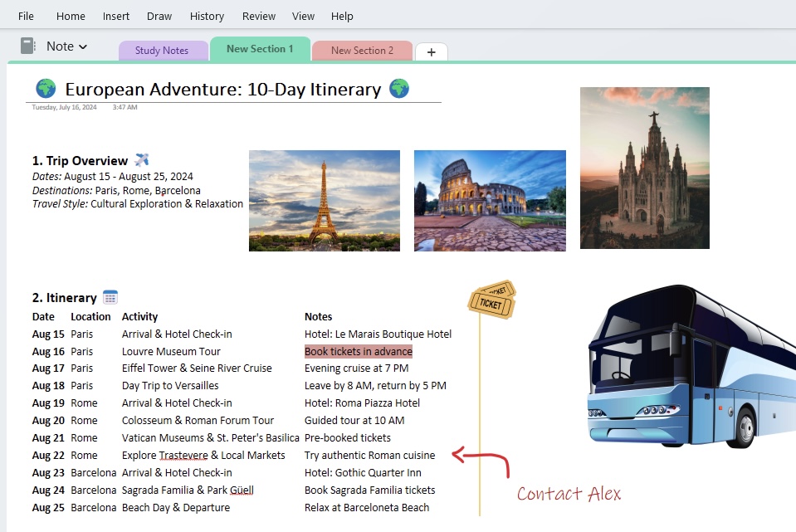Click the '2. Itinerary' heading
796x532 pixels.
(65, 298)
